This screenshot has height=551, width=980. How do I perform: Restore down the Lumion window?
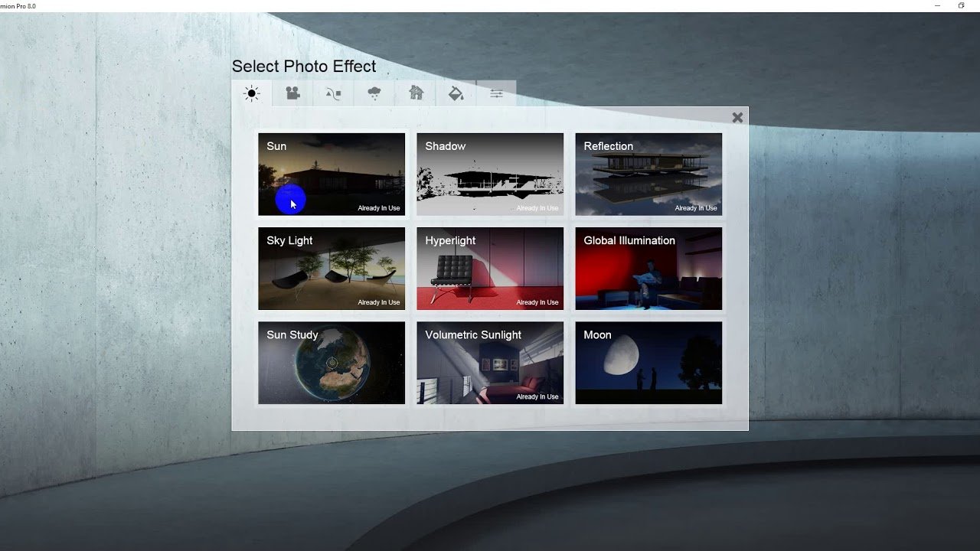tap(961, 6)
